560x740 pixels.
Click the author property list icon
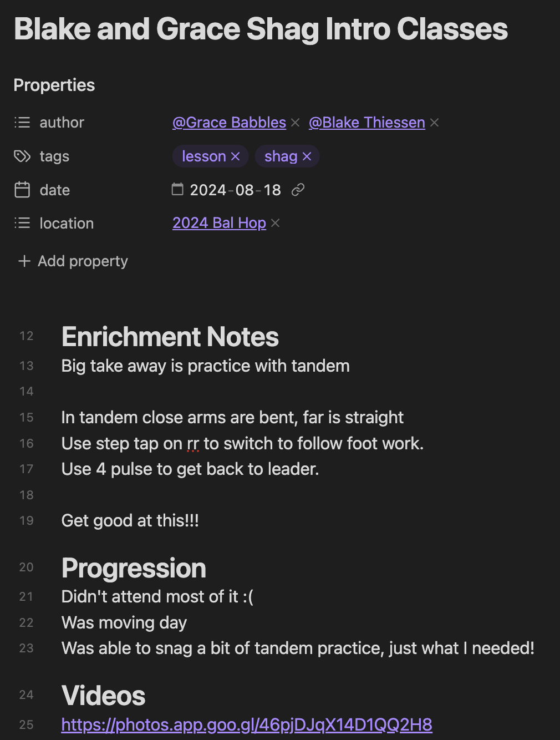(22, 122)
